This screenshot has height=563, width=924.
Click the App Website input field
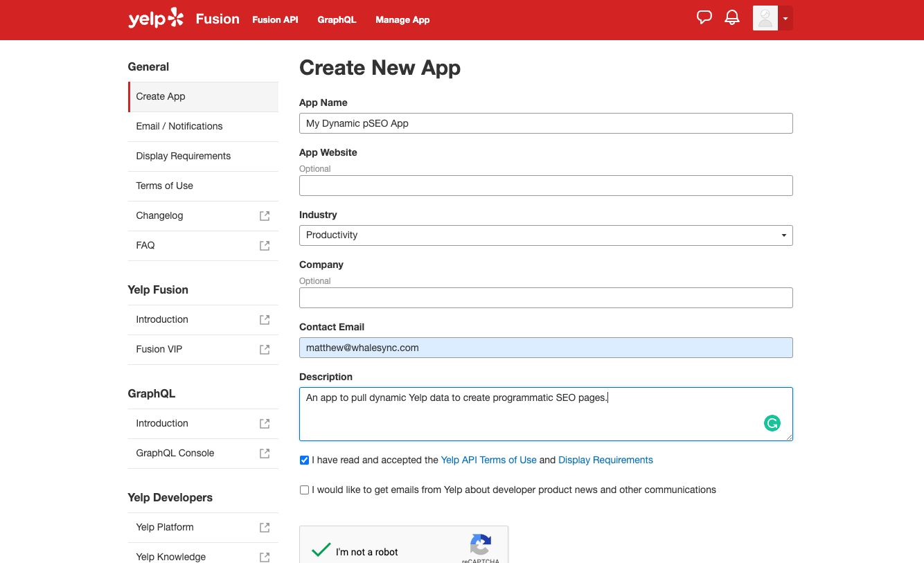tap(546, 186)
